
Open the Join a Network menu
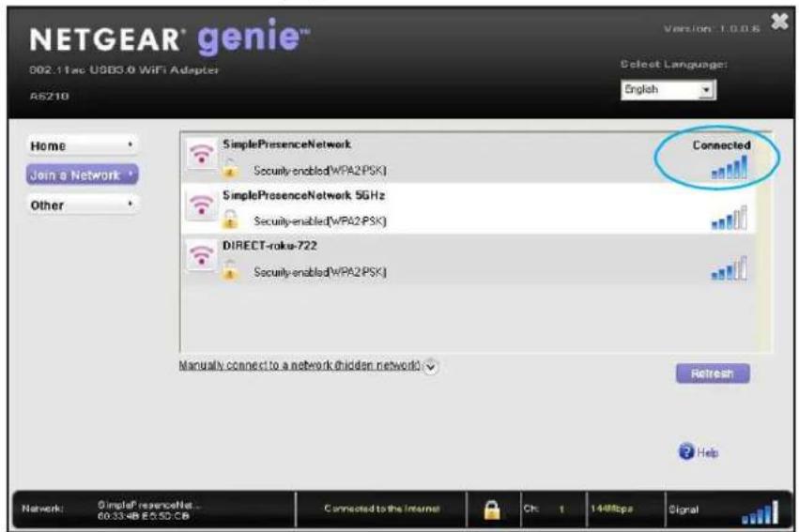coord(82,175)
